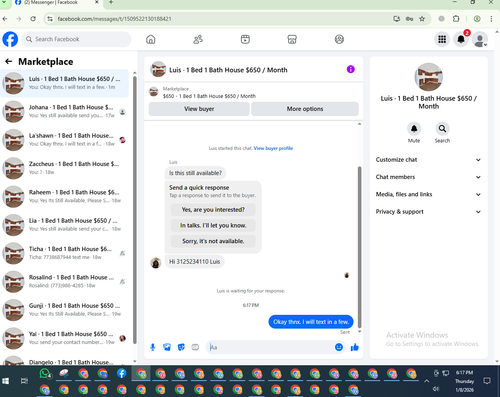This screenshot has width=500, height=397.
Task: Mute this conversation with the bell icon
Action: pyautogui.click(x=414, y=129)
